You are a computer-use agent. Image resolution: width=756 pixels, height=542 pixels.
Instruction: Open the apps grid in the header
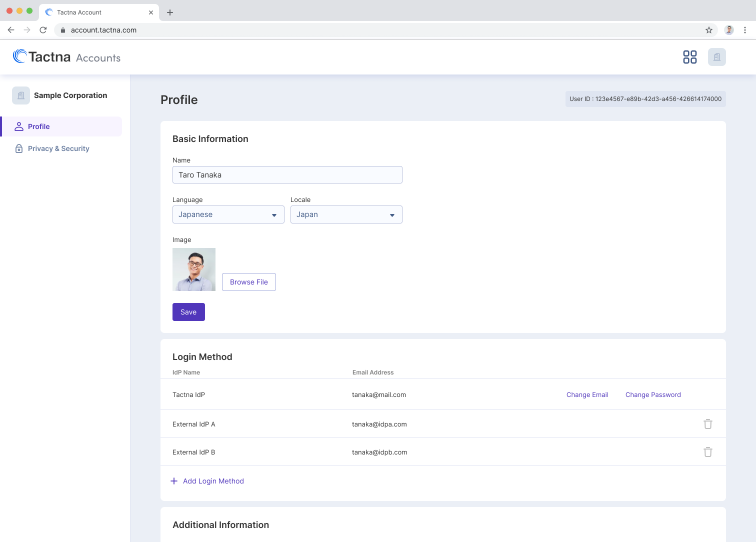pos(690,57)
